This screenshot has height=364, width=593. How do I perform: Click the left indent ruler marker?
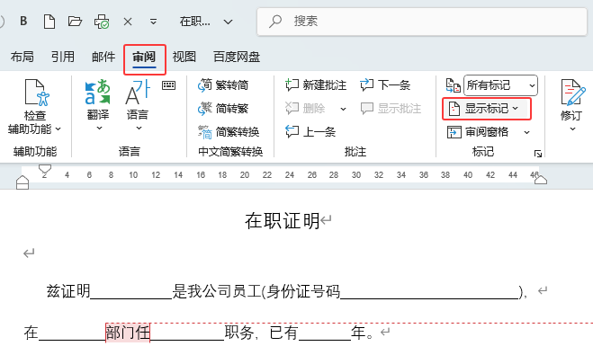[x=22, y=182]
